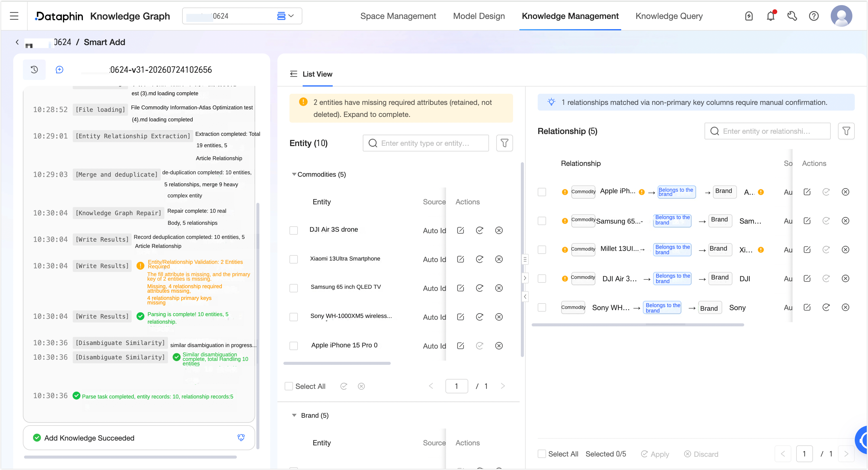Focus the entity type search field
This screenshot has height=470, width=868.
point(426,143)
